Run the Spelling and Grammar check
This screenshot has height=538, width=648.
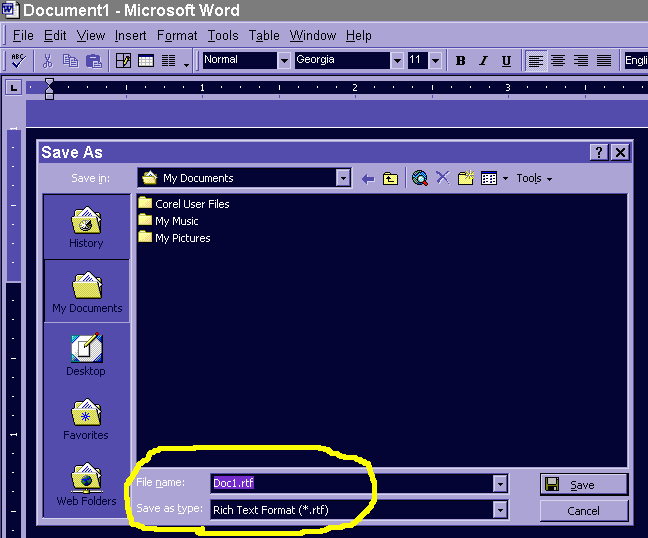pos(18,61)
